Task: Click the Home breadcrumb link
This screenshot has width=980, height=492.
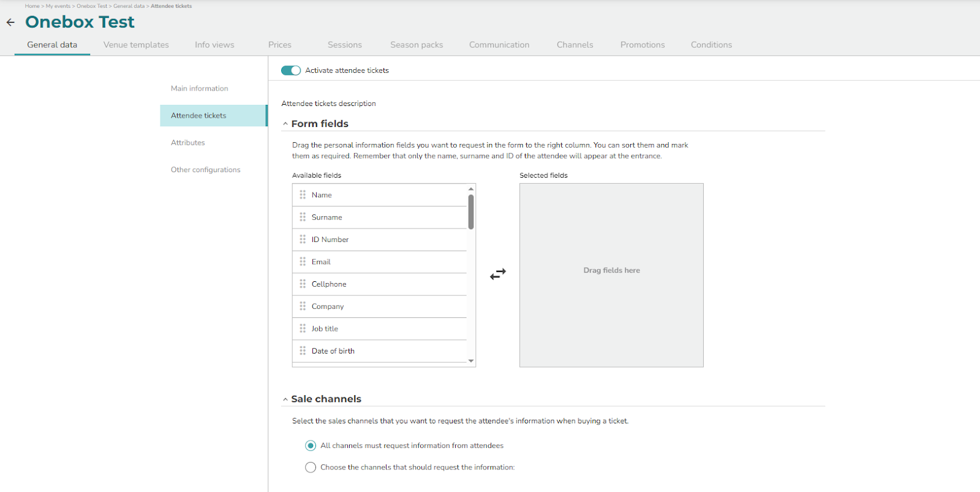Action: pyautogui.click(x=32, y=6)
